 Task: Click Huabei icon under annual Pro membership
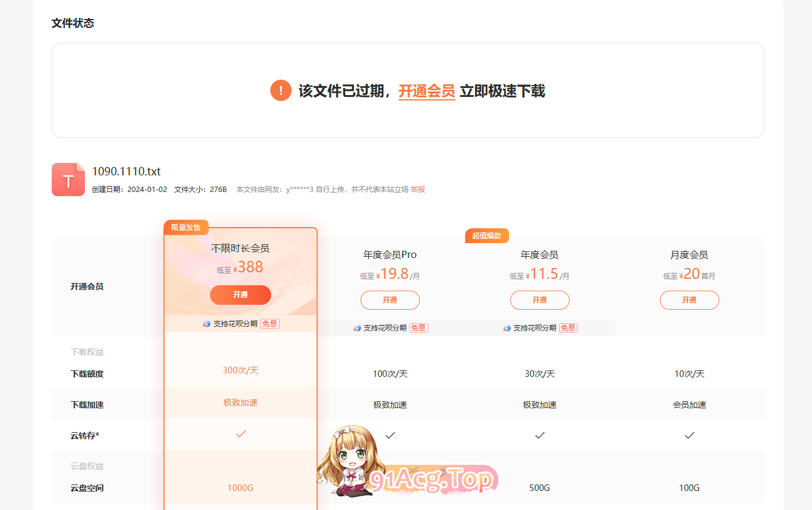tap(357, 328)
